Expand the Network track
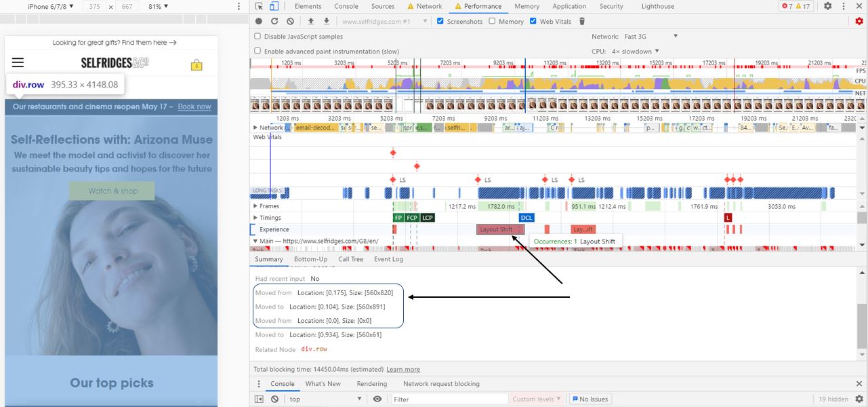The width and height of the screenshot is (868, 407). tap(255, 128)
